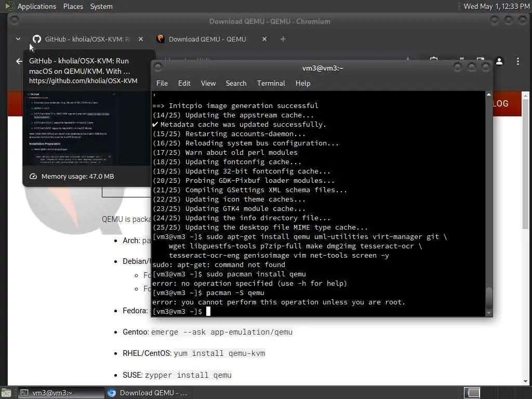Click the 'Fedora:' list label
The image size is (532, 399).
pyautogui.click(x=136, y=311)
